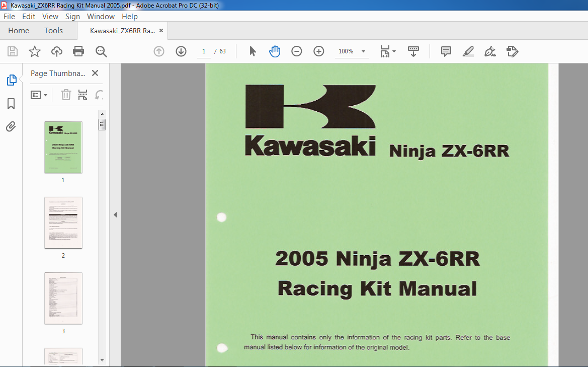
Task: Upload file to cloud icon
Action: click(x=57, y=51)
